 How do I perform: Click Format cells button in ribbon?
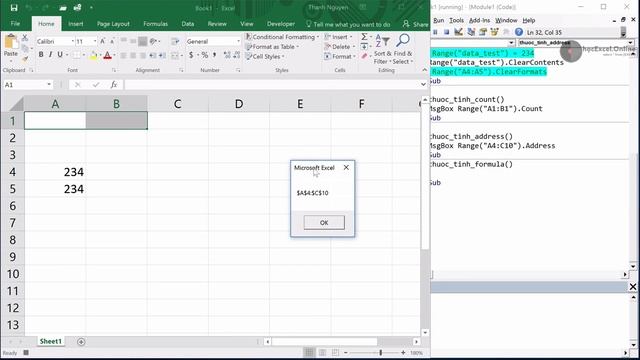tap(340, 56)
